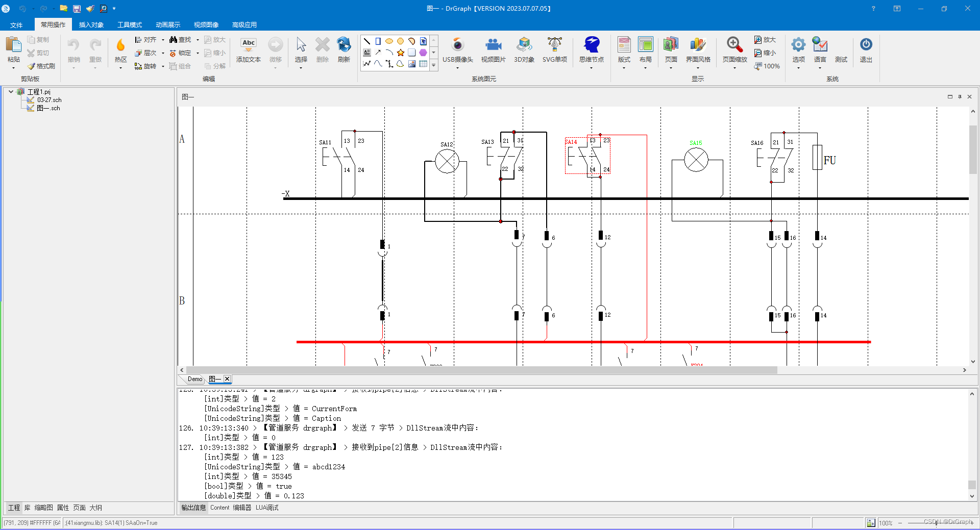Pick the arrow line shape in gallery
Viewport: 980px width, 530px height.
click(378, 53)
